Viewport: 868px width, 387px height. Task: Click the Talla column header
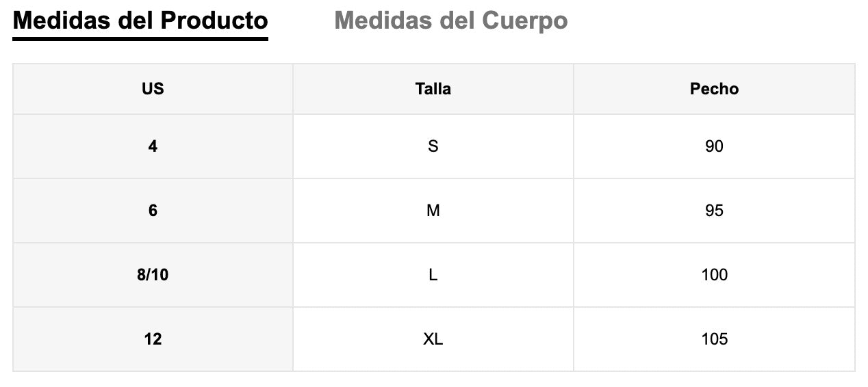(433, 89)
